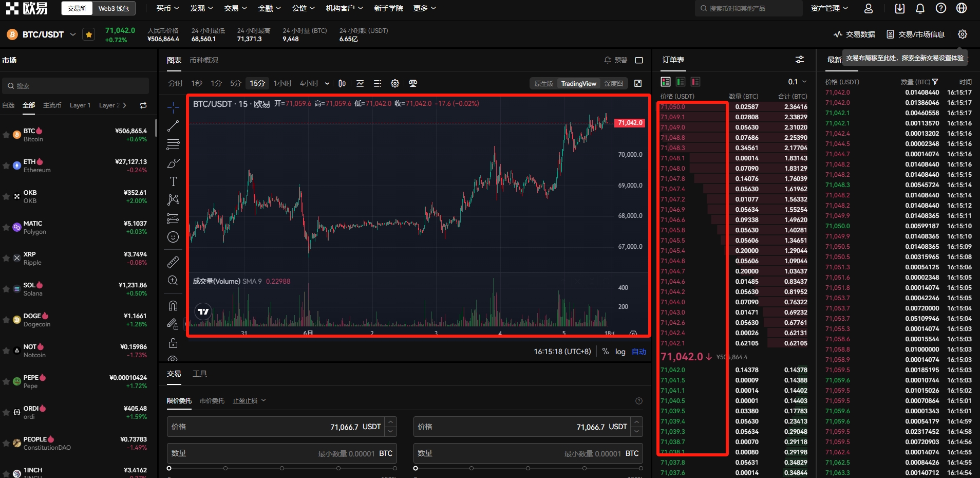The image size is (980, 478).
Task: Open chart indicators menu
Action: coord(360,83)
